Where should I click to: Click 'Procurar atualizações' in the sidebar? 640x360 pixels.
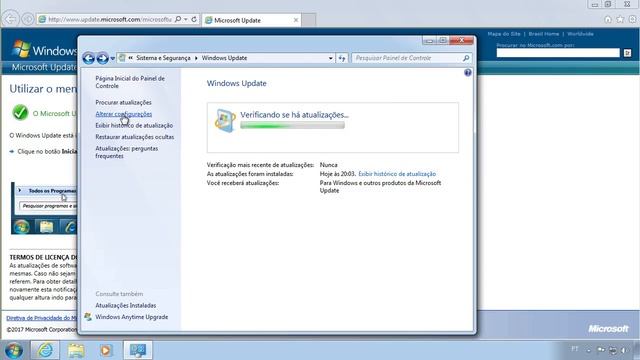pyautogui.click(x=123, y=102)
